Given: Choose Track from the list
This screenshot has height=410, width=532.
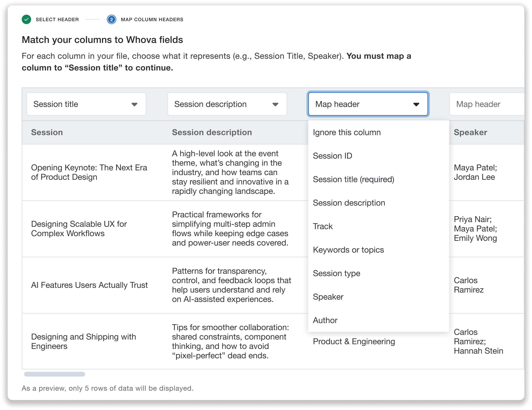Looking at the screenshot, I should pos(379,226).
